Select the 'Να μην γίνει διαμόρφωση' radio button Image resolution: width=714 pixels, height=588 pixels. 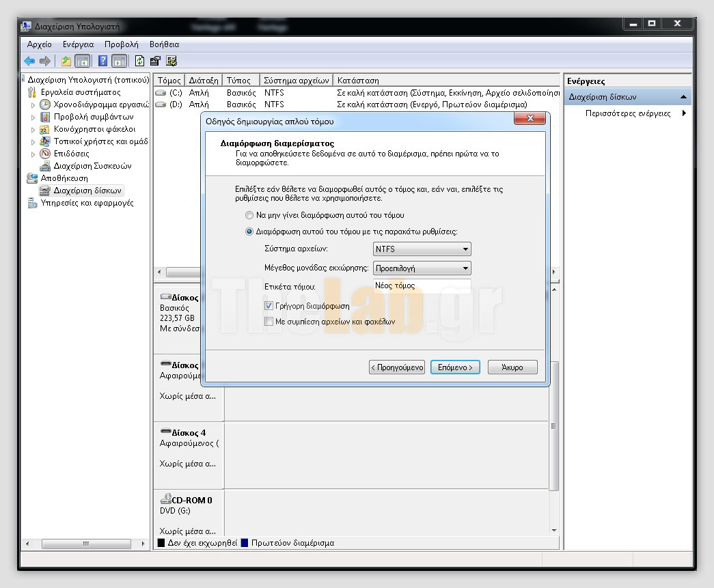tap(249, 215)
